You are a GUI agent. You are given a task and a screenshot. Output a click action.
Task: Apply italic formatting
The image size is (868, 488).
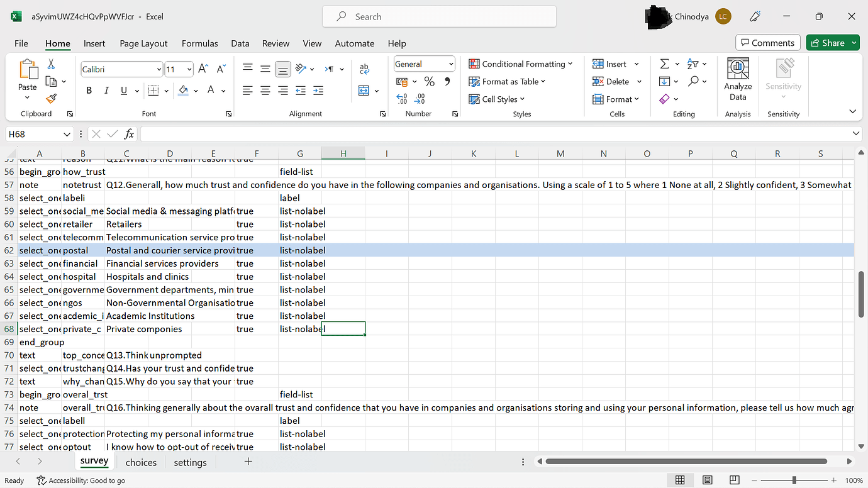(x=105, y=91)
